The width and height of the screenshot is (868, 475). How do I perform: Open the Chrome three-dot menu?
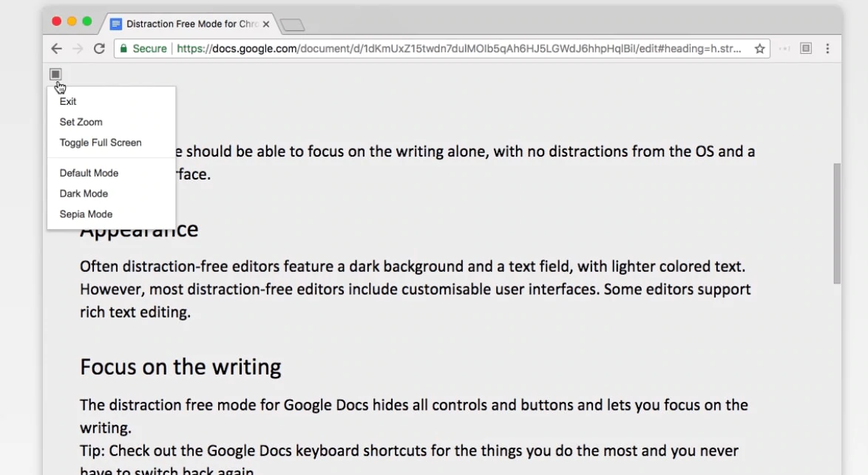[827, 49]
